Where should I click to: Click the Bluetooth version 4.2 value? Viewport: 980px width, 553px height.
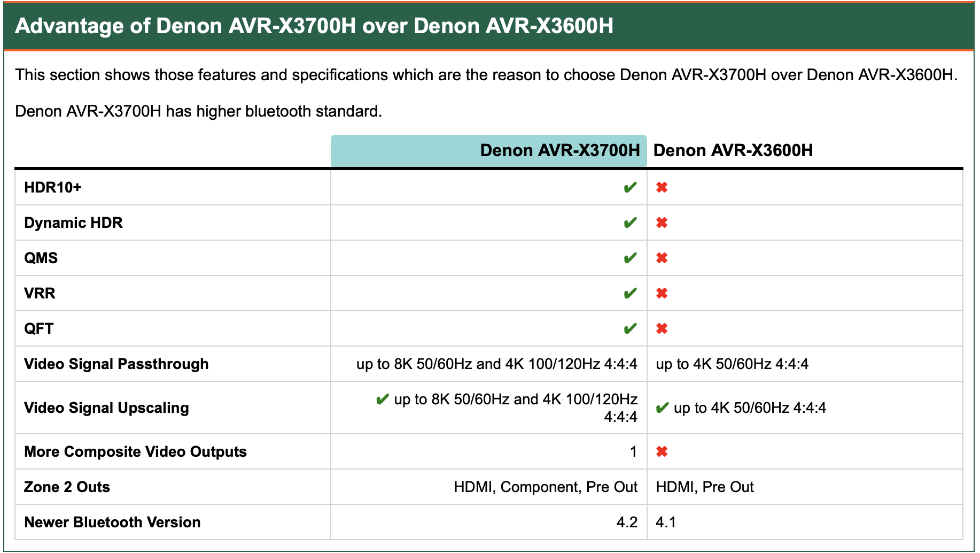click(627, 523)
